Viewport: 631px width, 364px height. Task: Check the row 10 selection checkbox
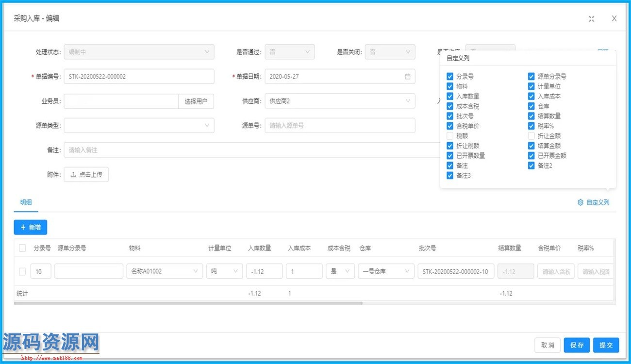pos(22,271)
